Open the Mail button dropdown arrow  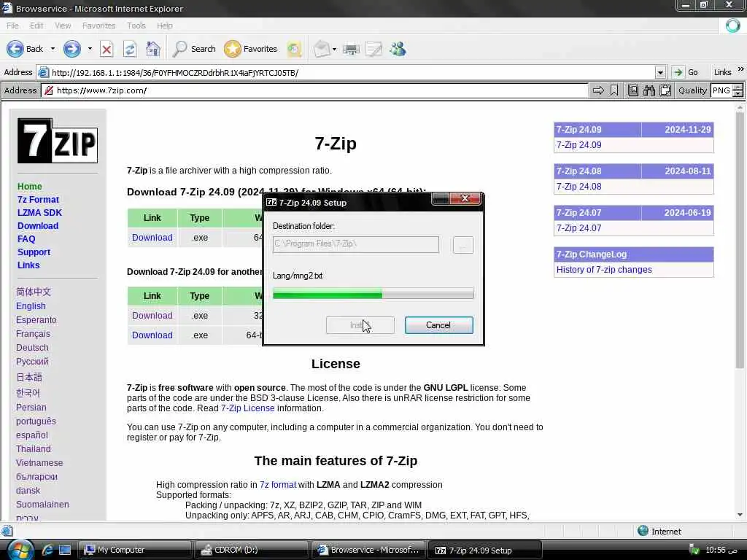click(x=334, y=49)
